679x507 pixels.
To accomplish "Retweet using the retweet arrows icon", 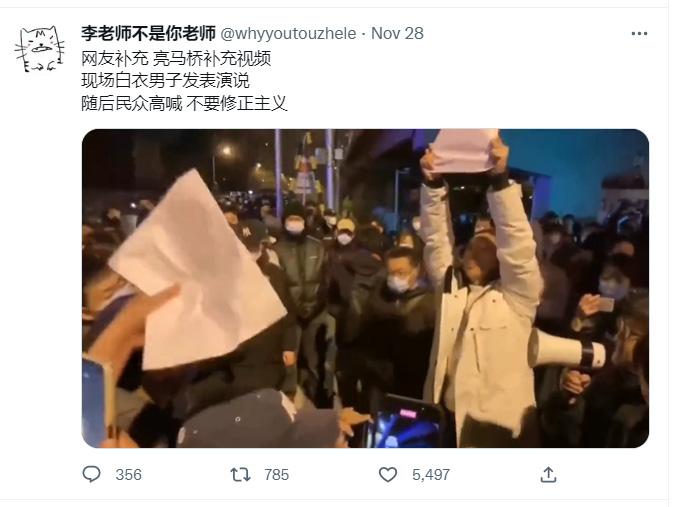I will click(240, 475).
